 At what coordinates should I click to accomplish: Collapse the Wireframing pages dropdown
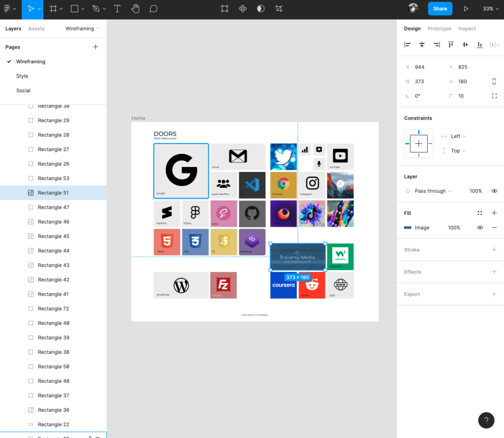pyautogui.click(x=82, y=29)
